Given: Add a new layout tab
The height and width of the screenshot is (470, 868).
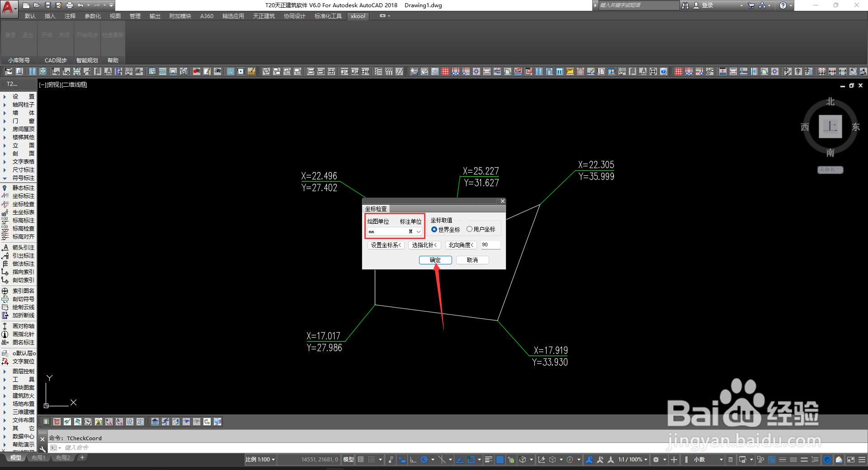Looking at the screenshot, I should tap(82, 458).
